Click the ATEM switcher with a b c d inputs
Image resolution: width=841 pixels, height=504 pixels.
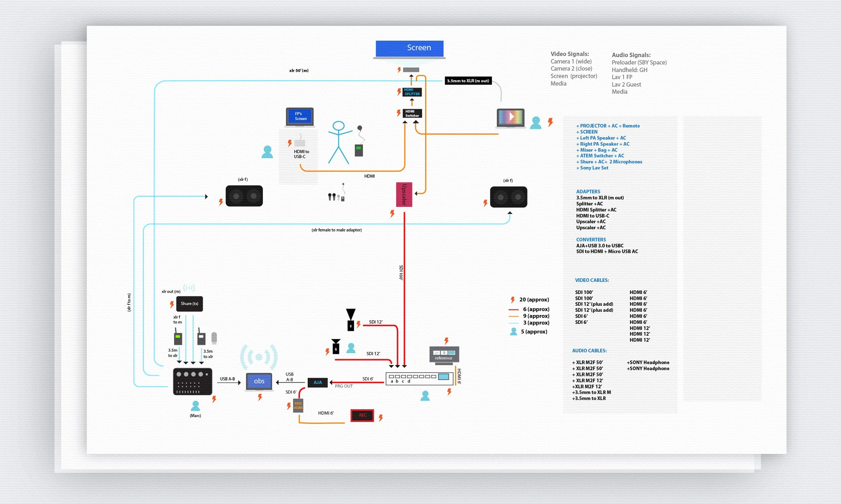click(x=419, y=378)
